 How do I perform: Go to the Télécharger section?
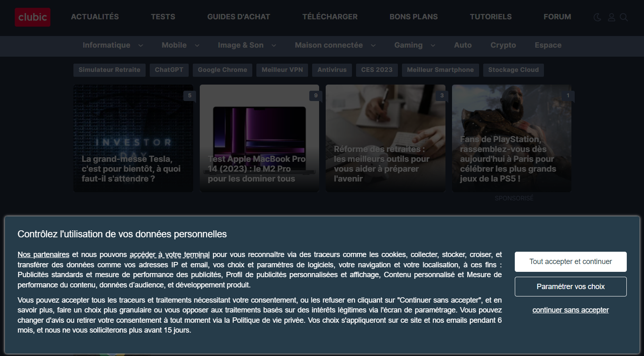pos(330,17)
